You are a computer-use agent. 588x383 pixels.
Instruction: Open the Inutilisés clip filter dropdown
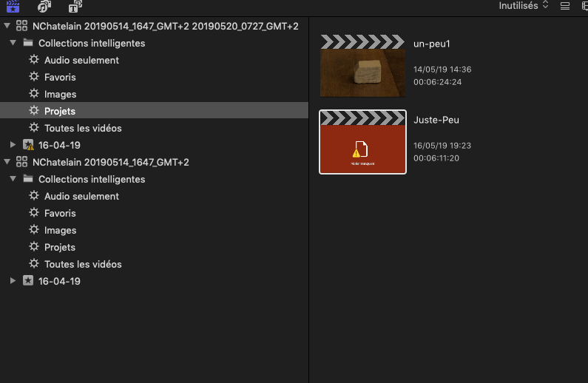point(524,5)
